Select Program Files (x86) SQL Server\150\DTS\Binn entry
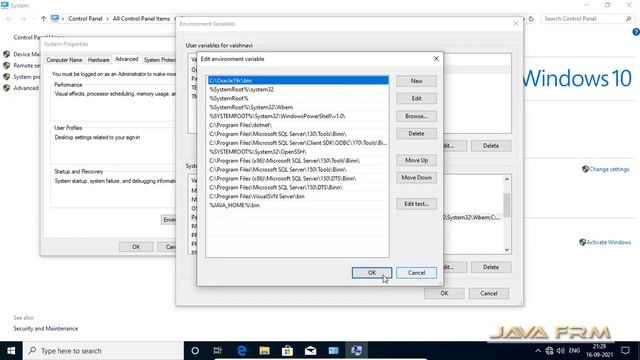Viewport: 640px width, 360px height. click(x=298, y=178)
